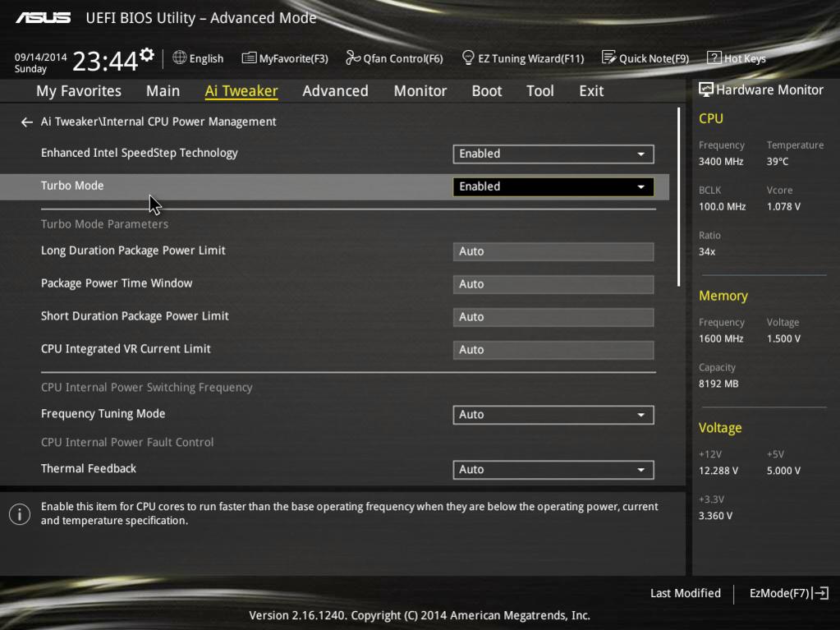Click the MyFavorite list icon
This screenshot has height=630, width=840.
click(x=249, y=57)
